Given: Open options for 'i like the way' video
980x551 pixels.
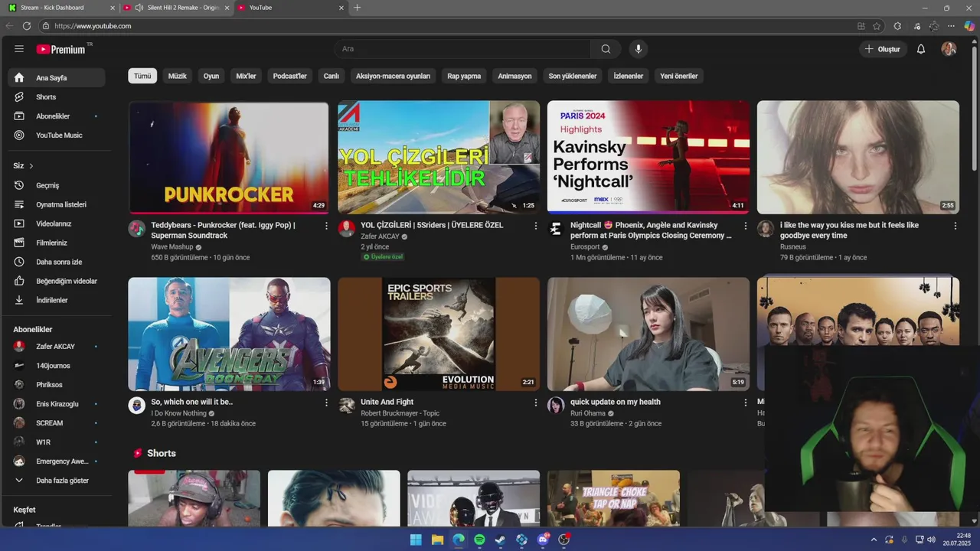Looking at the screenshot, I should click(x=955, y=226).
